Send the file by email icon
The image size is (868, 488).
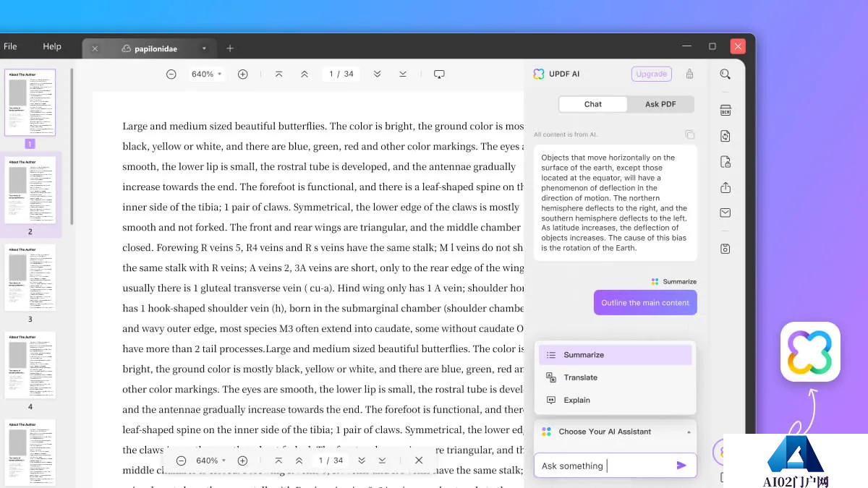(725, 213)
